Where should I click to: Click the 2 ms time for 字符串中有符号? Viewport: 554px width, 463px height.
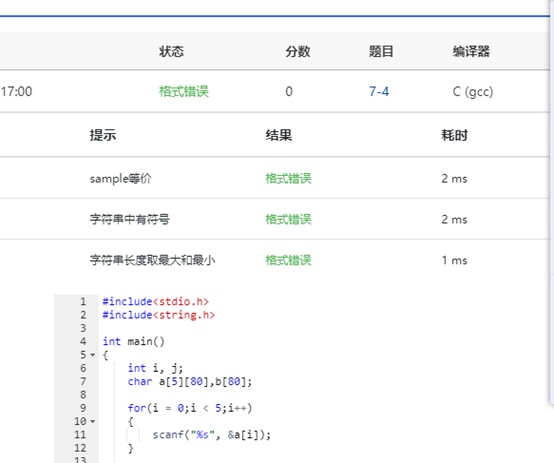pyautogui.click(x=454, y=219)
